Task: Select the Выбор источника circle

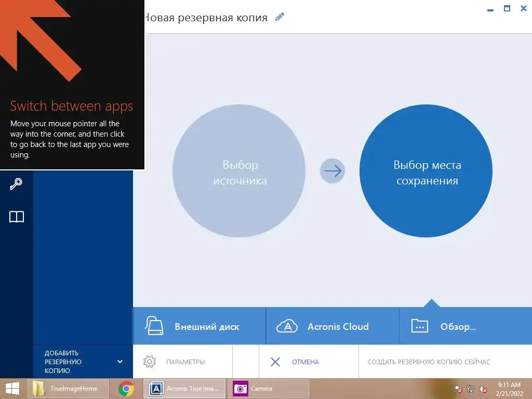Action: pos(239,170)
